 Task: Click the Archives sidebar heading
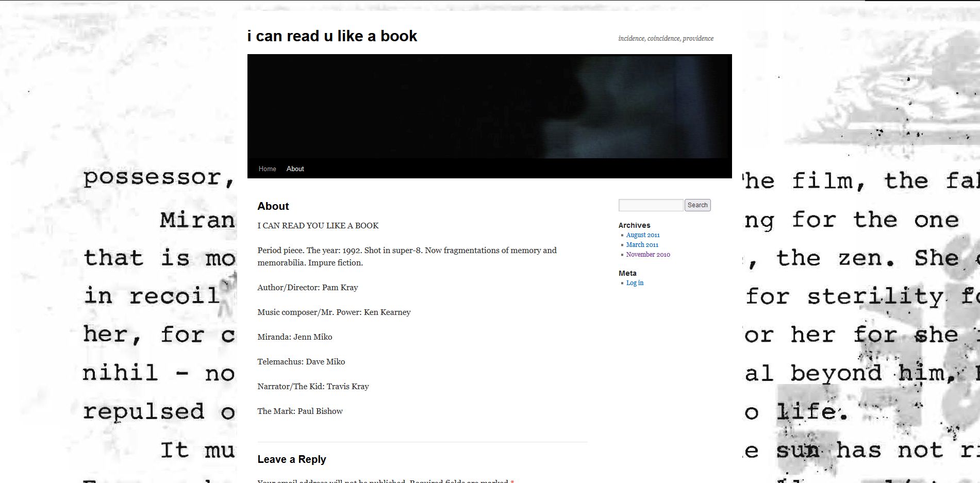(634, 225)
